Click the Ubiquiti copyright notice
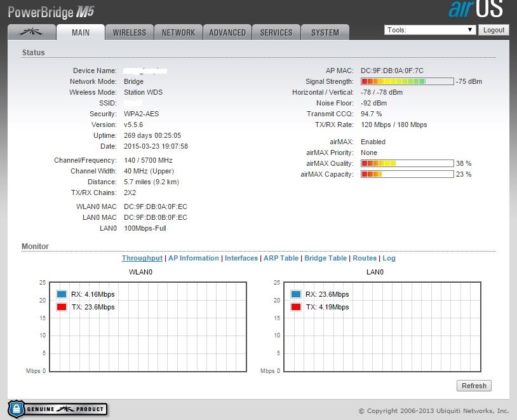The height and width of the screenshot is (420, 517). [434, 410]
